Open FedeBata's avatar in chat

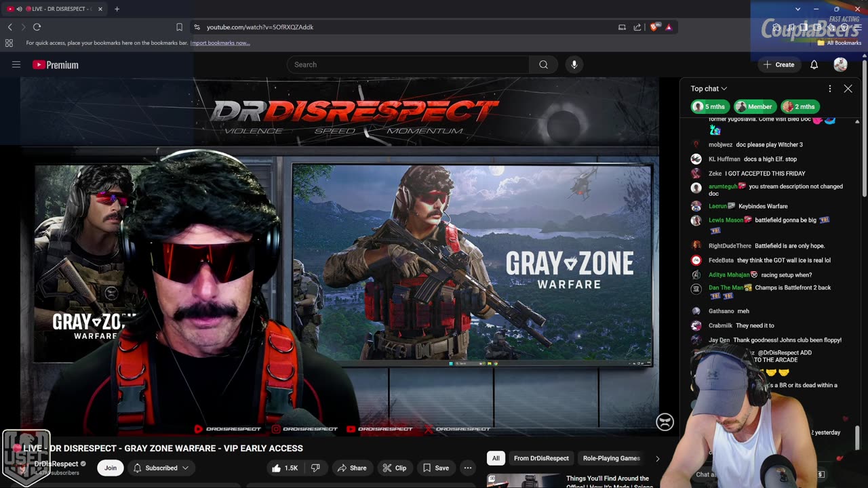(x=696, y=260)
